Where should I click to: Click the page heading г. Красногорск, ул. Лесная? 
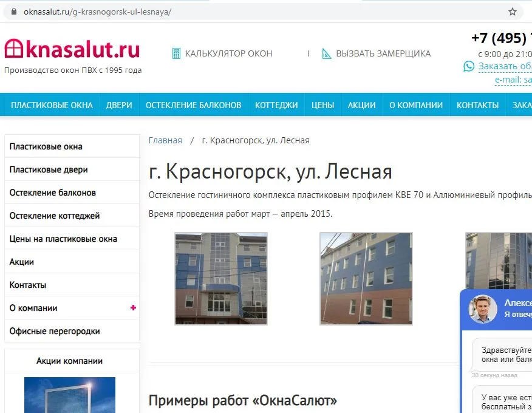tap(270, 171)
